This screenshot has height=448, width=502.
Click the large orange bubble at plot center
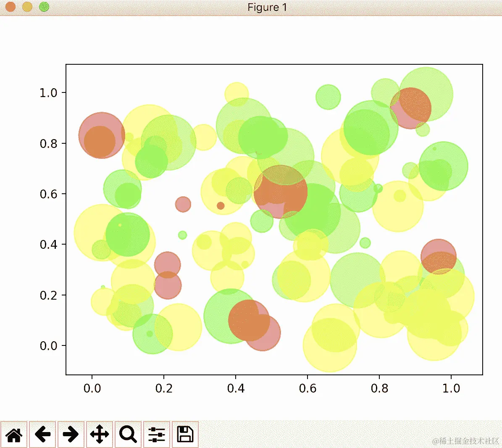coord(281,192)
